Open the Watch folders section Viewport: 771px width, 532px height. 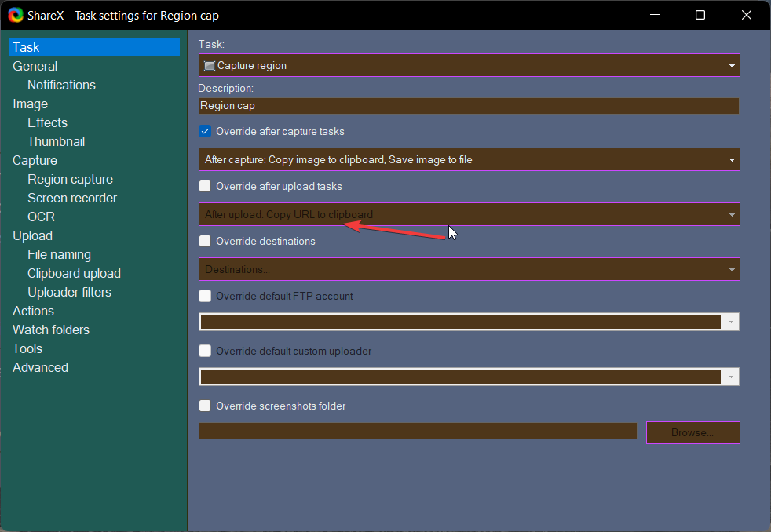coord(50,330)
